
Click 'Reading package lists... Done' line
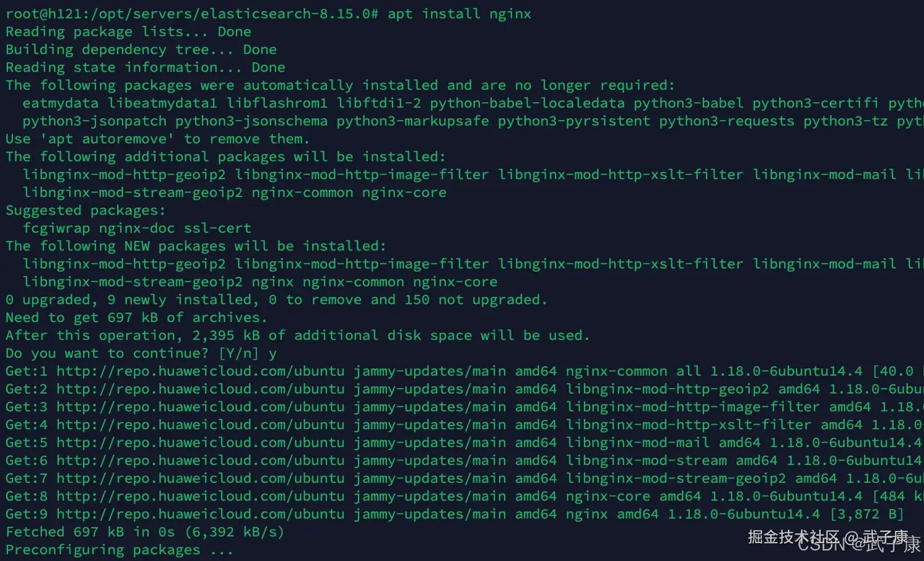[x=128, y=32]
